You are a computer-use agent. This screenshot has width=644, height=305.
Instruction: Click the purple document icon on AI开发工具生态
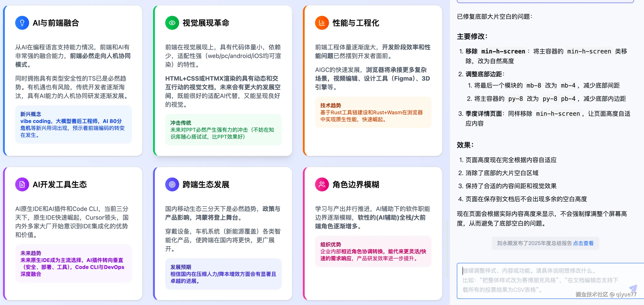point(22,184)
